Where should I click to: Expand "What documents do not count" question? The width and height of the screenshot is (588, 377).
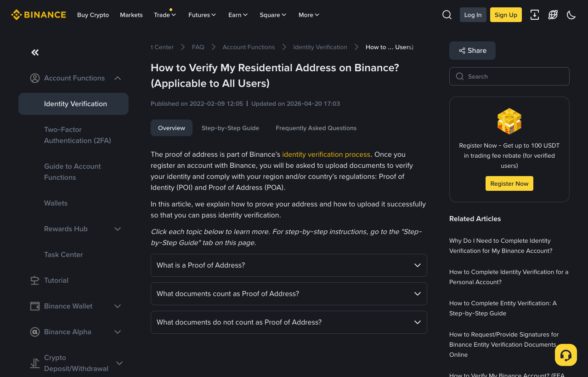(289, 322)
